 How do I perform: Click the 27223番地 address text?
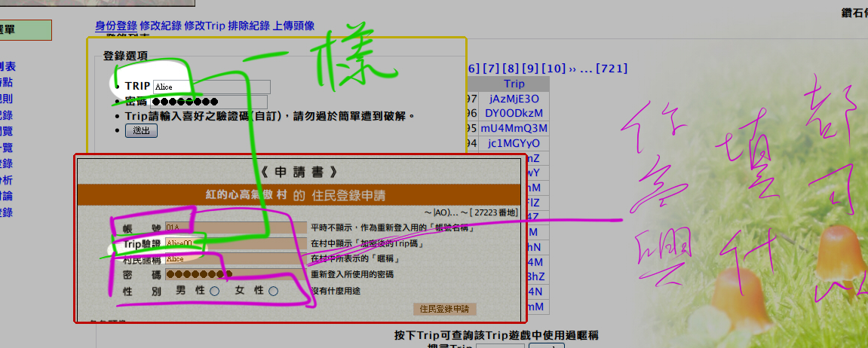tap(495, 212)
